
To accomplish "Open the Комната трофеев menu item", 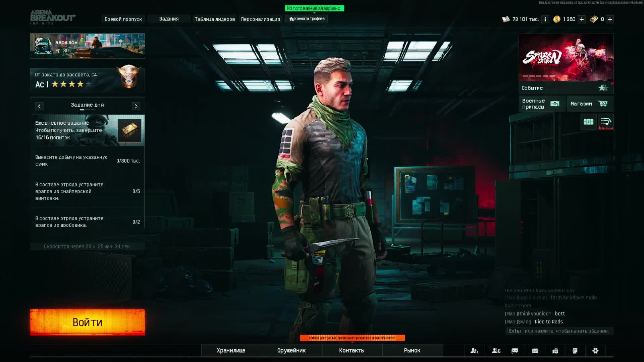I will coord(307,19).
